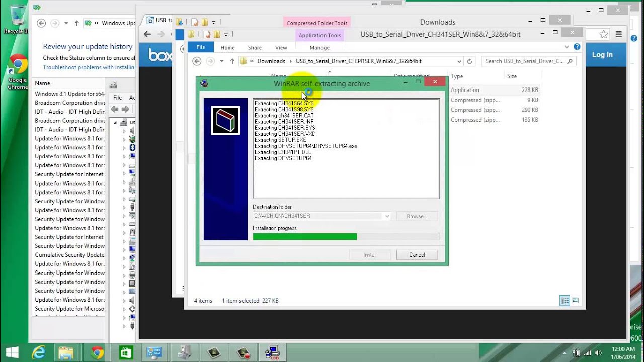Open the Share ribbon tab in Explorer
The height and width of the screenshot is (362, 644).
(255, 48)
